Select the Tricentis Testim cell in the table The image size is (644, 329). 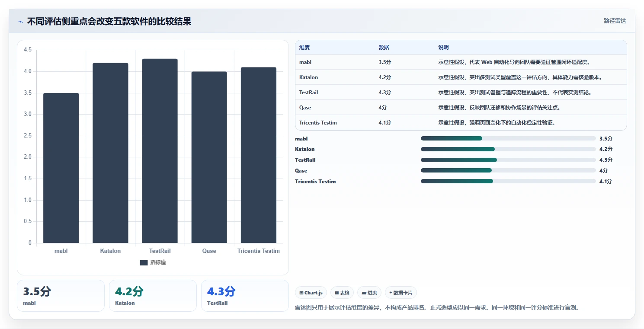point(318,123)
